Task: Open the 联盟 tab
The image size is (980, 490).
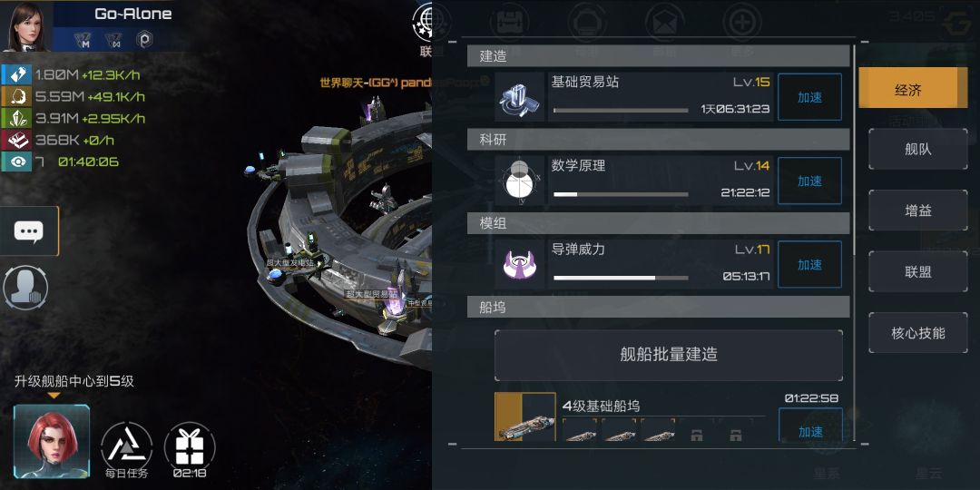Action: tap(917, 272)
